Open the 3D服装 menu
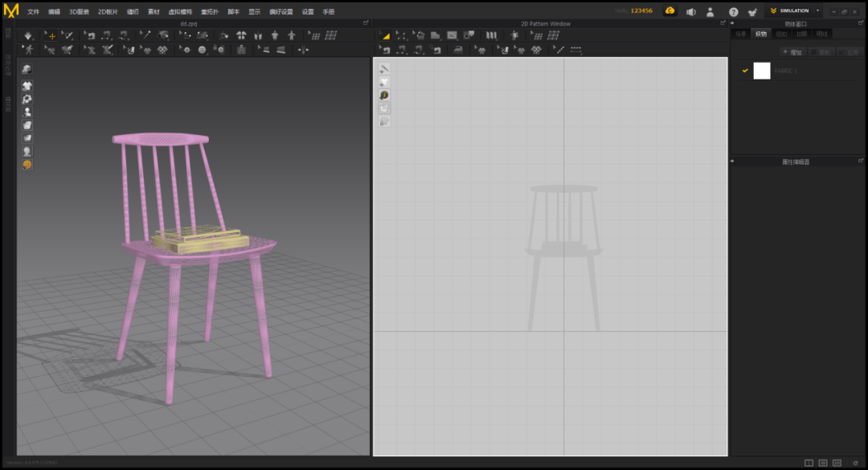The height and width of the screenshot is (470, 868). click(79, 12)
